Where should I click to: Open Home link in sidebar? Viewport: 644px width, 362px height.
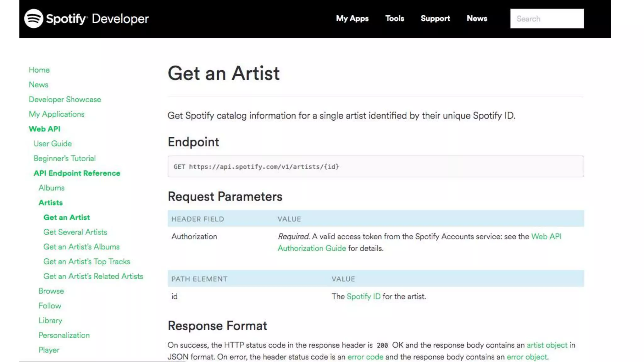tap(39, 70)
